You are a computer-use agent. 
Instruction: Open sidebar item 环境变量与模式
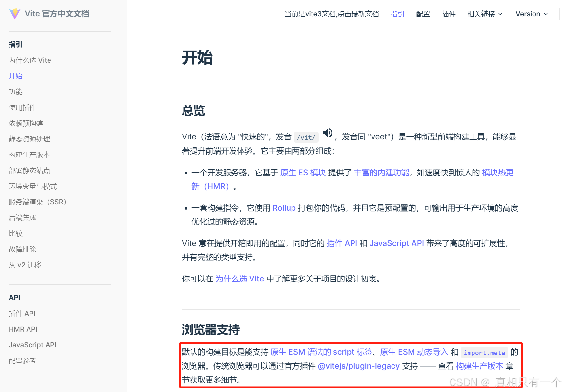[33, 186]
